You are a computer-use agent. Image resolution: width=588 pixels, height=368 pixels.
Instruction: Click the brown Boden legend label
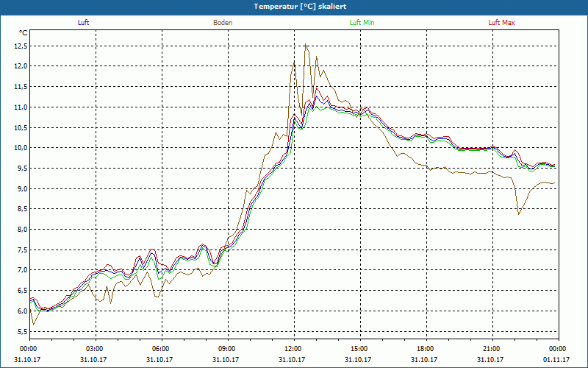tap(223, 23)
